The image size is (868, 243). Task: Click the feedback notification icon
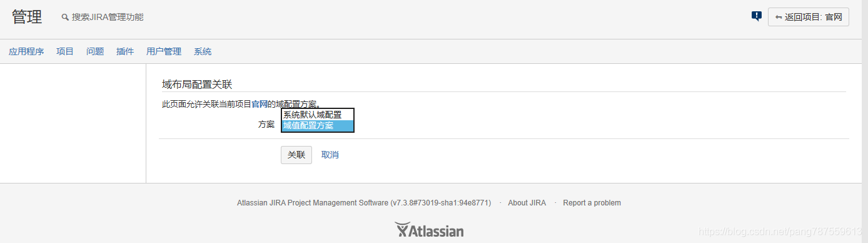click(756, 16)
